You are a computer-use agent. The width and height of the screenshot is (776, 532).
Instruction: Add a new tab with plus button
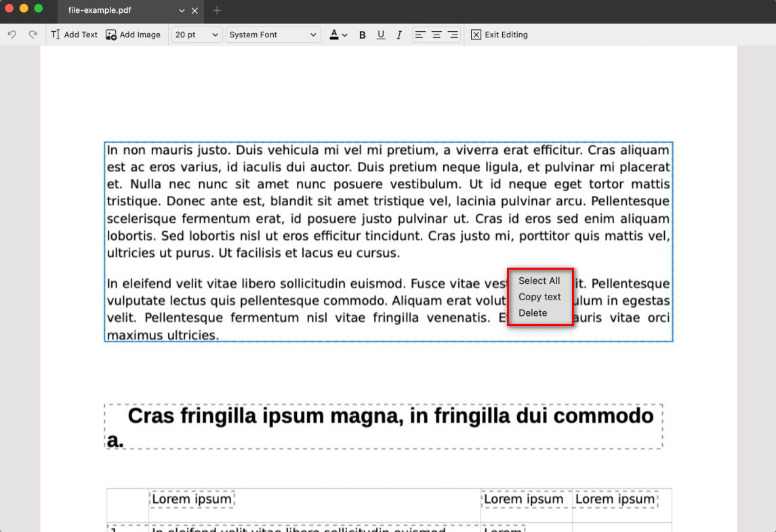[x=217, y=11]
